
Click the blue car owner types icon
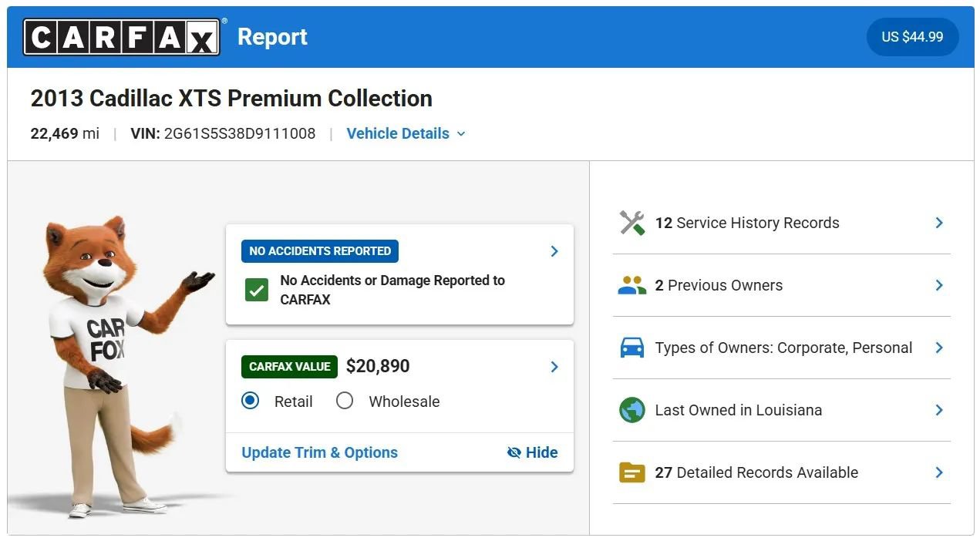(x=632, y=348)
